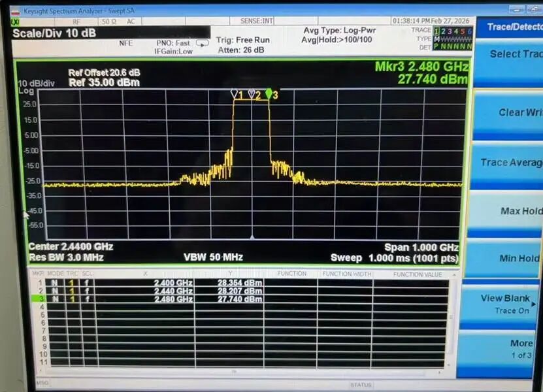Choose the Clear Write softkey

(x=508, y=114)
